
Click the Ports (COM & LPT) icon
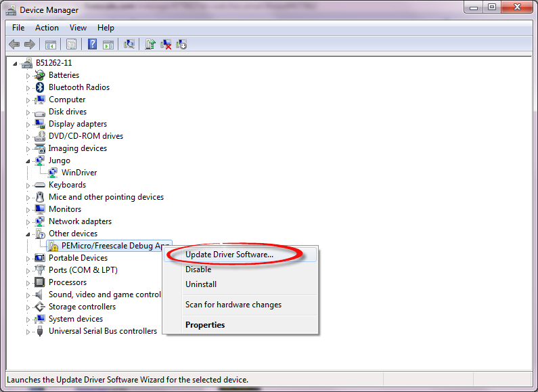40,270
